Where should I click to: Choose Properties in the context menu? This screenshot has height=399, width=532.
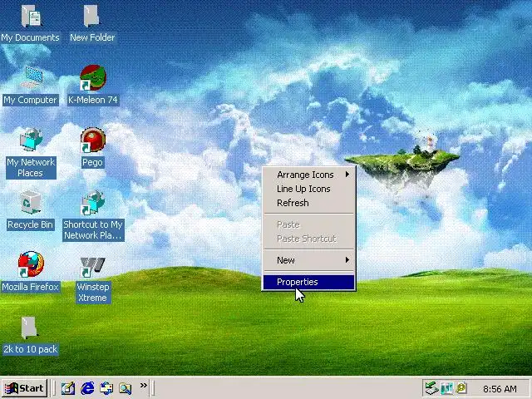(308, 282)
